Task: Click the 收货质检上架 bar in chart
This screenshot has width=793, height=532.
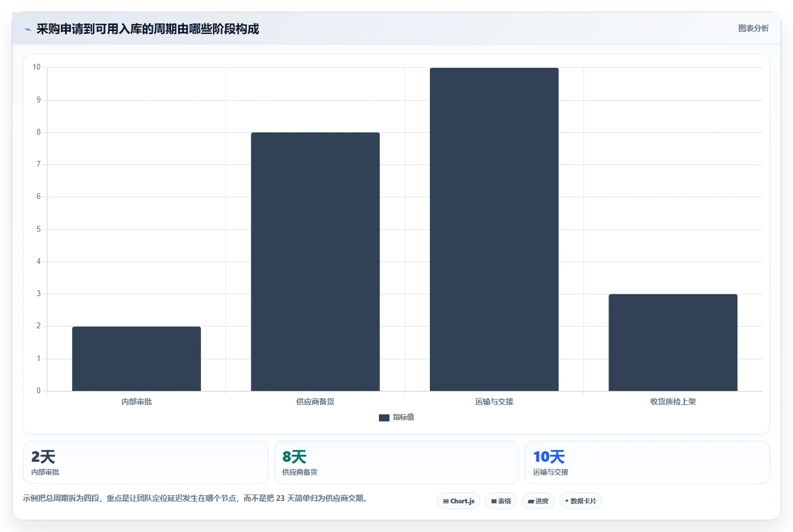Action: coord(673,342)
